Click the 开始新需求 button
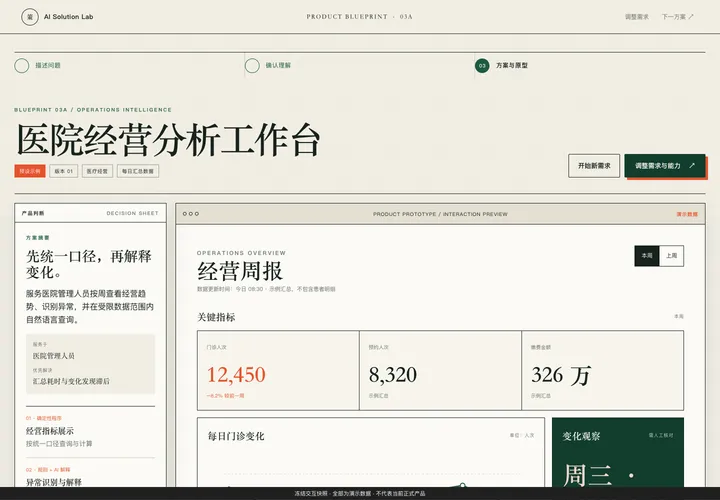 point(594,166)
